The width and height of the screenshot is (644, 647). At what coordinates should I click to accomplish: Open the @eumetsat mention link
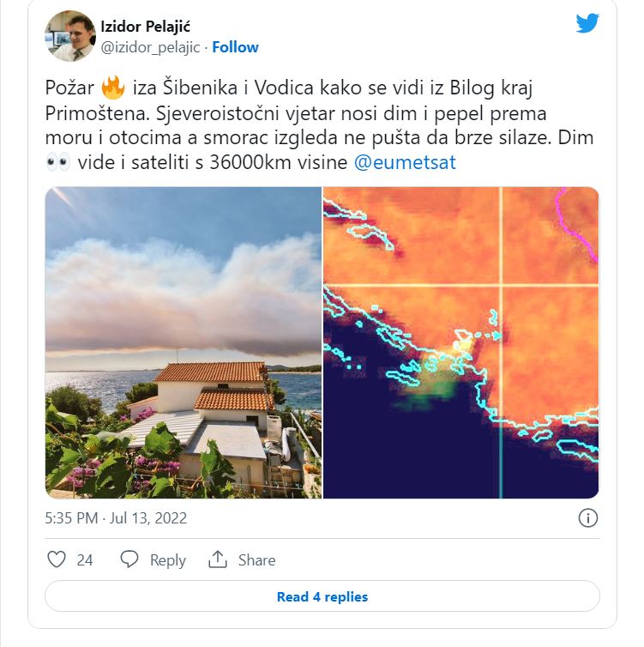pos(405,162)
